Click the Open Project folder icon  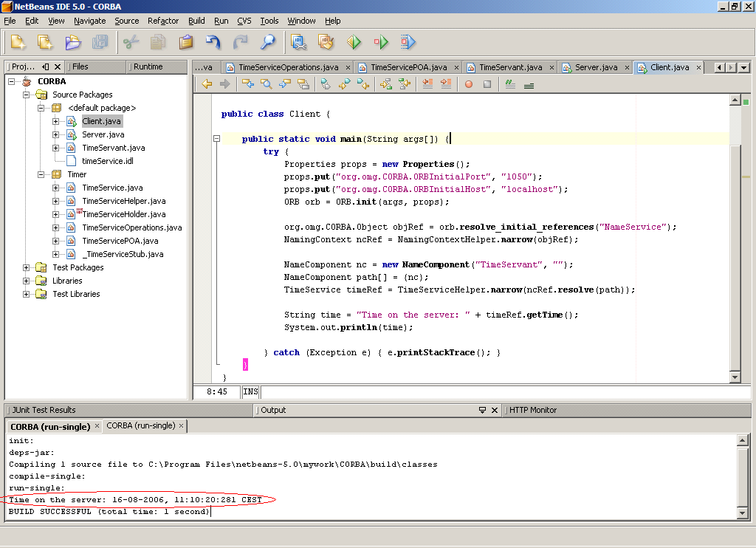tap(73, 42)
